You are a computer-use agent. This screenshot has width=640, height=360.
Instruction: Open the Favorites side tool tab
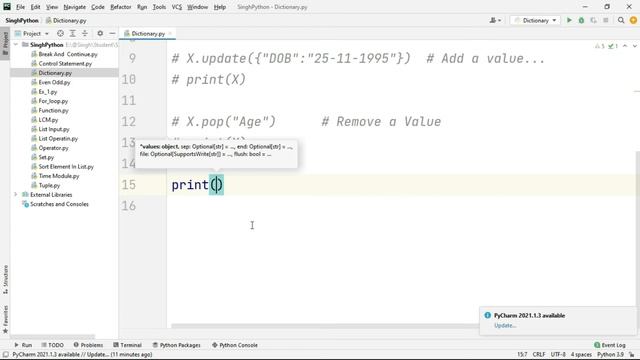(x=5, y=319)
